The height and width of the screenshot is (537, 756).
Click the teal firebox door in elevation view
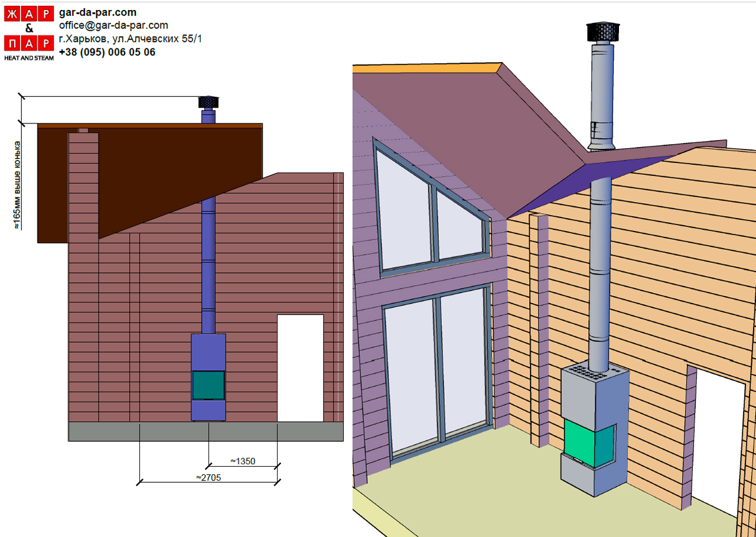coord(208,385)
